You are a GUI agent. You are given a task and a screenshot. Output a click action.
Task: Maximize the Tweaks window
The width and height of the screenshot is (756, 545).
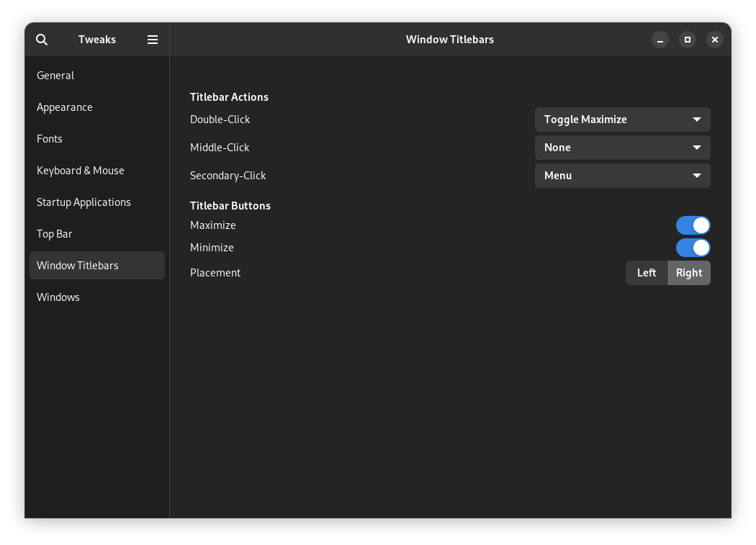[x=688, y=40]
